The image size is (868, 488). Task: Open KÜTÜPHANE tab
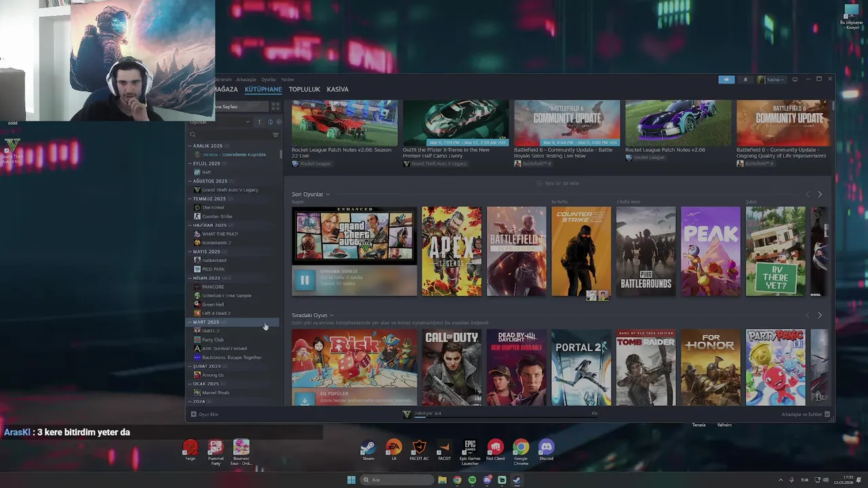tap(263, 89)
